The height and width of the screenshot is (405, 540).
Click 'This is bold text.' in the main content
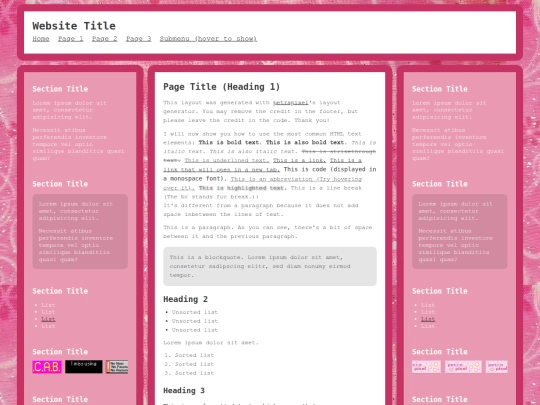pyautogui.click(x=229, y=142)
